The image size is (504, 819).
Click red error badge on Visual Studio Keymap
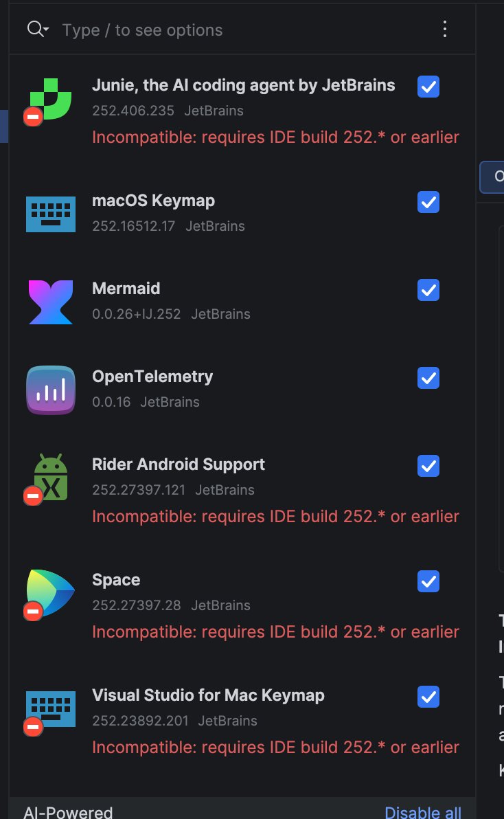[33, 726]
